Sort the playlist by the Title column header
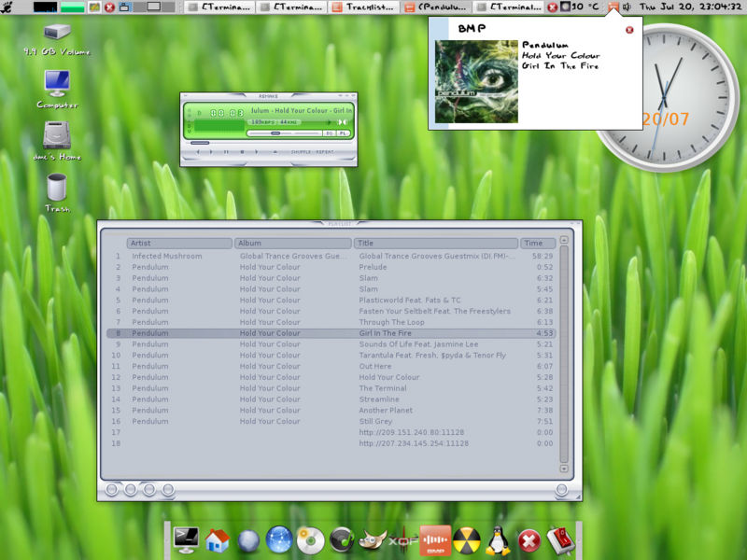 pyautogui.click(x=436, y=243)
